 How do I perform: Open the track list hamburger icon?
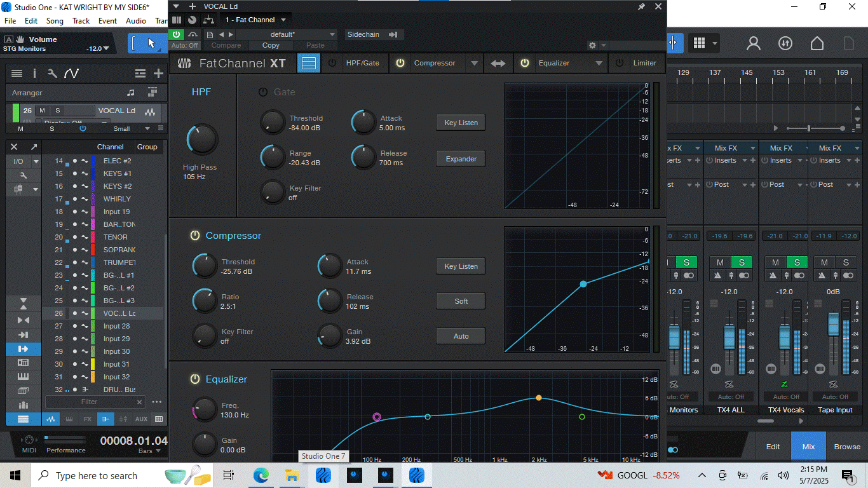[x=17, y=74]
